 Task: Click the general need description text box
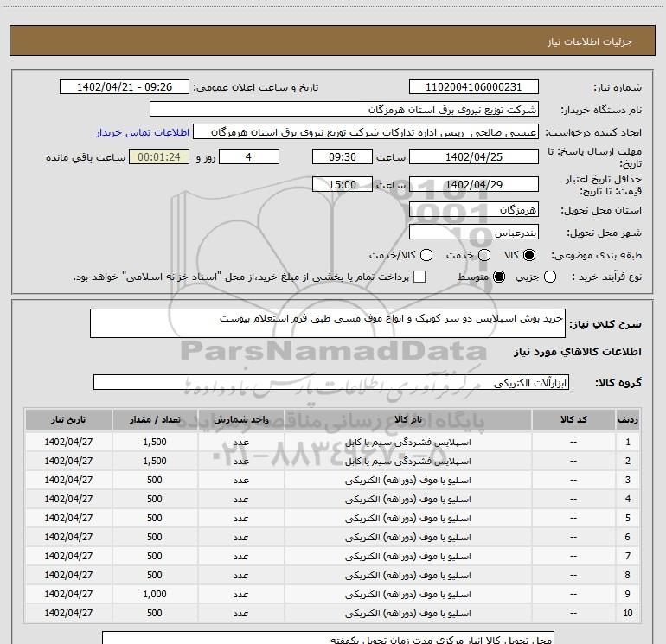(328, 323)
